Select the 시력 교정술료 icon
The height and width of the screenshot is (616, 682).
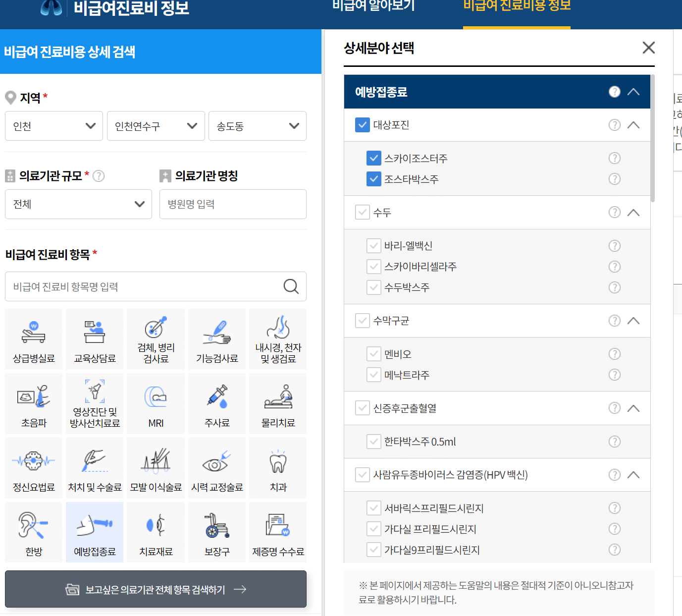coord(216,467)
